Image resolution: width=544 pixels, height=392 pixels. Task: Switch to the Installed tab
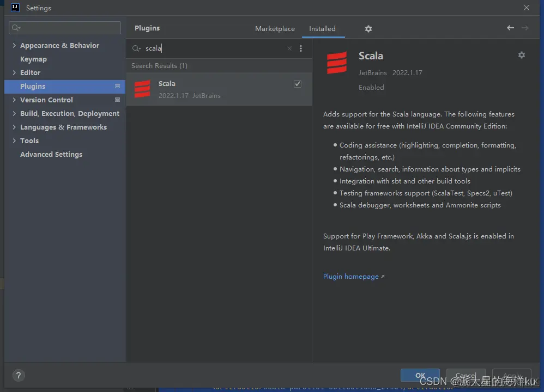(x=322, y=29)
